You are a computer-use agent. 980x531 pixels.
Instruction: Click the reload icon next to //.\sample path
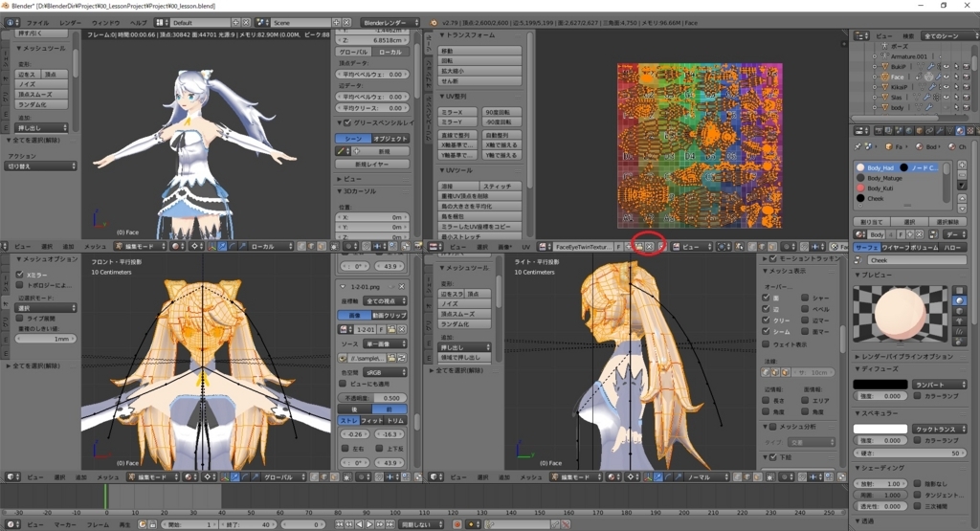401,358
